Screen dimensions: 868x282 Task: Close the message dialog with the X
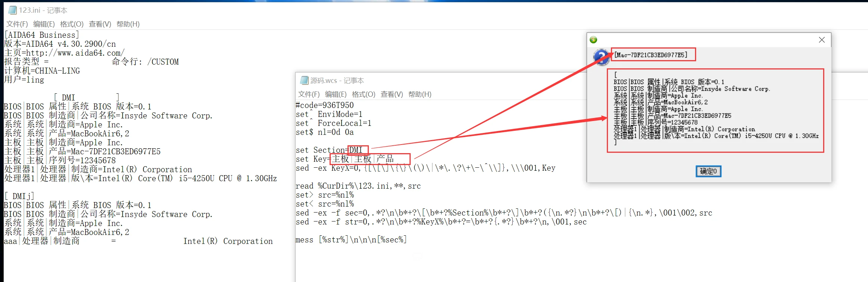click(x=822, y=40)
